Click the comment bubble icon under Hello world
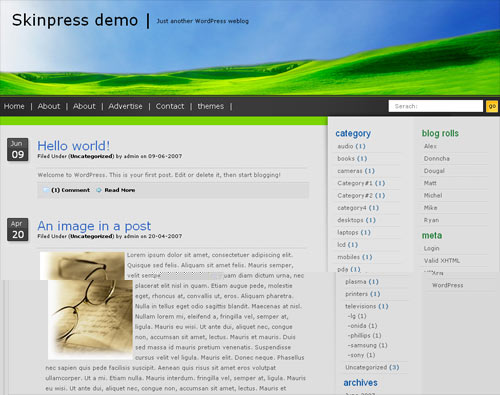500x395 pixels. pos(46,190)
